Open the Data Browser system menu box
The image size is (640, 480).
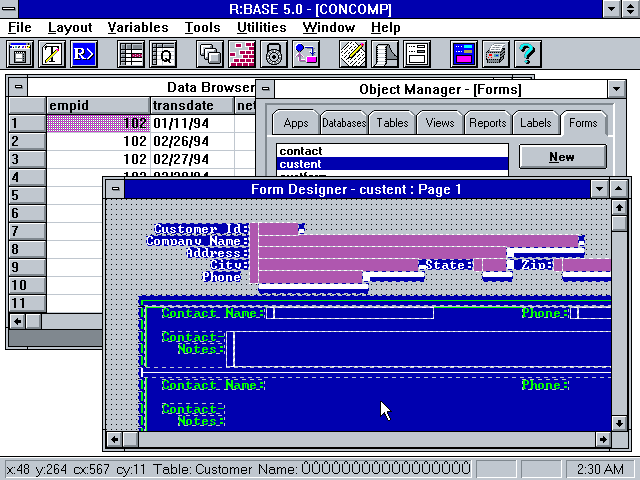coord(18,87)
